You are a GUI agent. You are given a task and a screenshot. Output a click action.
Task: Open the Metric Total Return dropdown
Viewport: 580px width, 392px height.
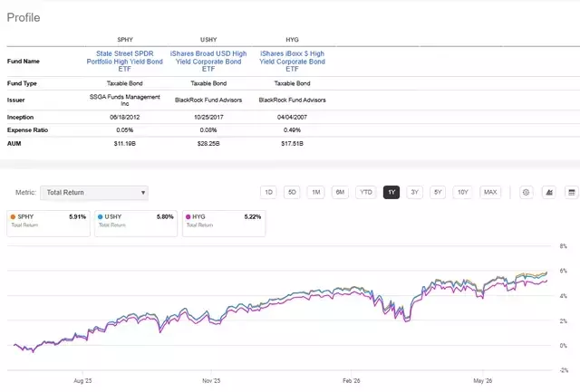tap(94, 193)
